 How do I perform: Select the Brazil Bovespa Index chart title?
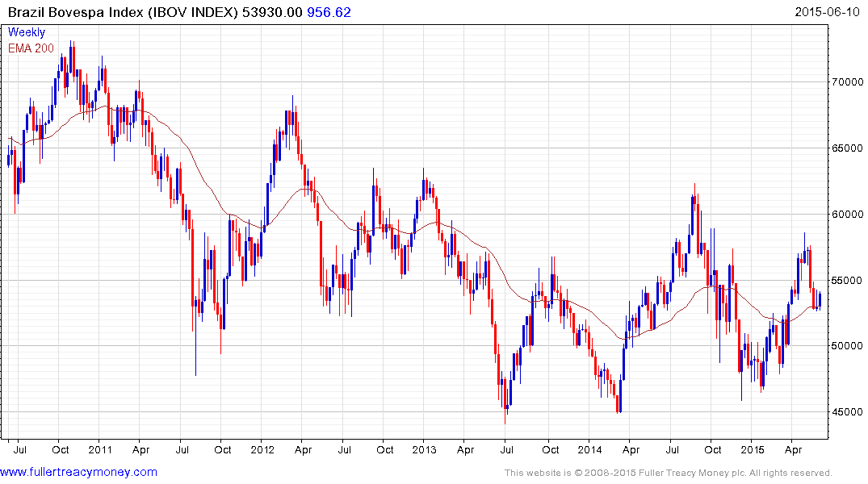[123, 12]
